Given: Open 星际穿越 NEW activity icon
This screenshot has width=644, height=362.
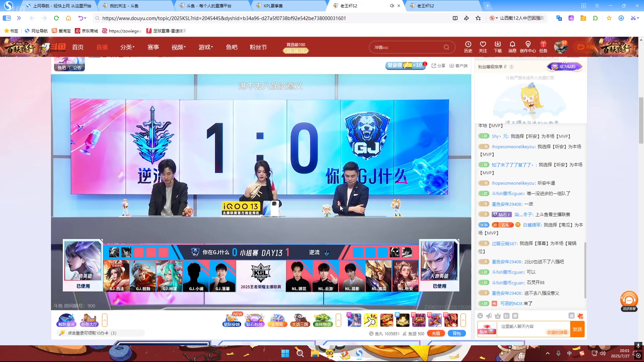Looking at the screenshot, I should (x=232, y=320).
